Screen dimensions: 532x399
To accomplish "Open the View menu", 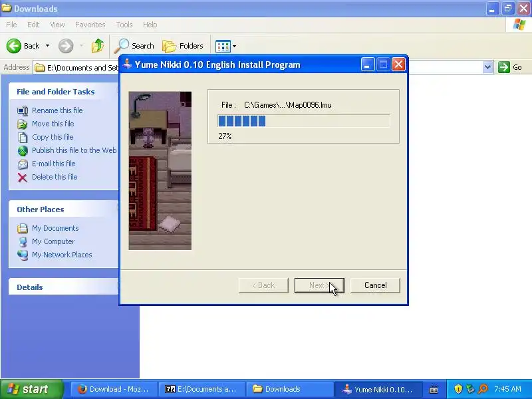I will click(57, 25).
